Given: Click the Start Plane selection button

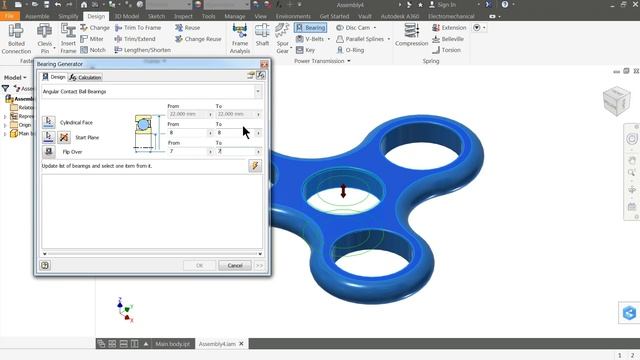Looking at the screenshot, I should tap(49, 137).
